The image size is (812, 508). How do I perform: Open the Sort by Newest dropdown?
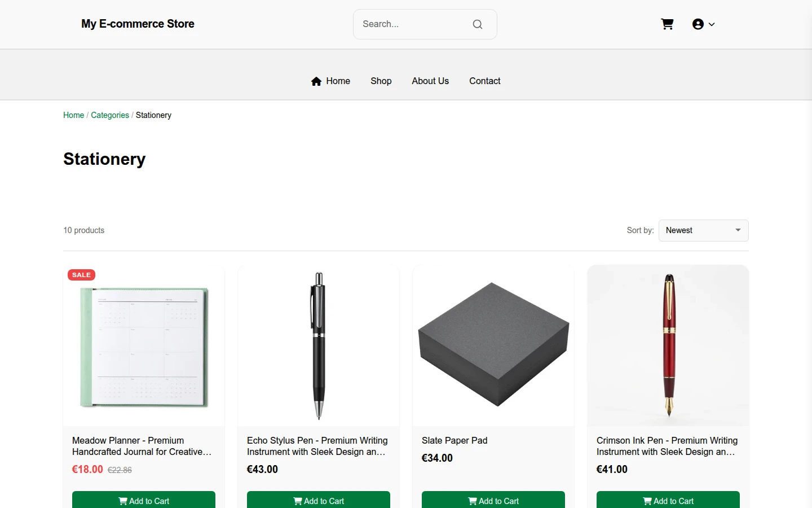pyautogui.click(x=704, y=230)
